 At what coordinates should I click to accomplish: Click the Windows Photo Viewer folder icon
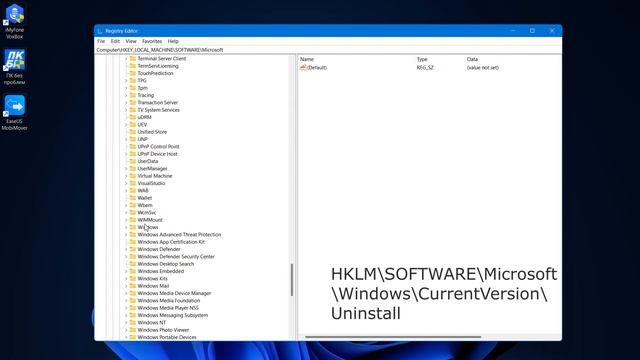point(133,330)
